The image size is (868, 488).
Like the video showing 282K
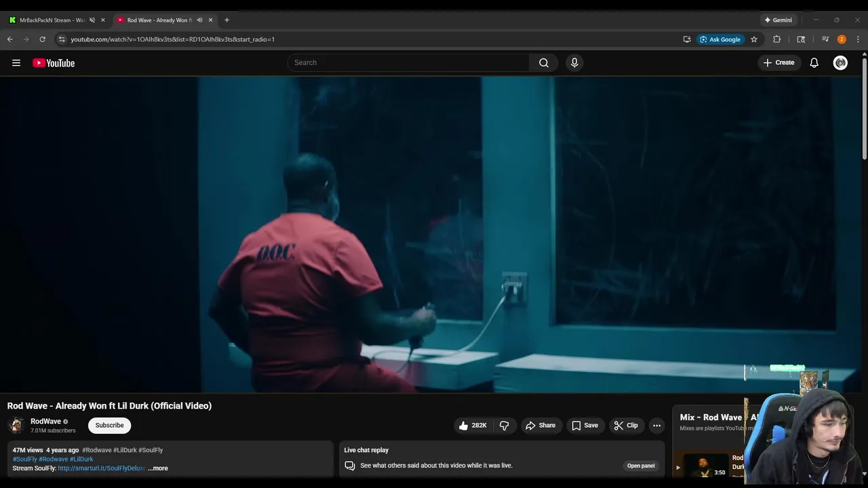point(473,426)
